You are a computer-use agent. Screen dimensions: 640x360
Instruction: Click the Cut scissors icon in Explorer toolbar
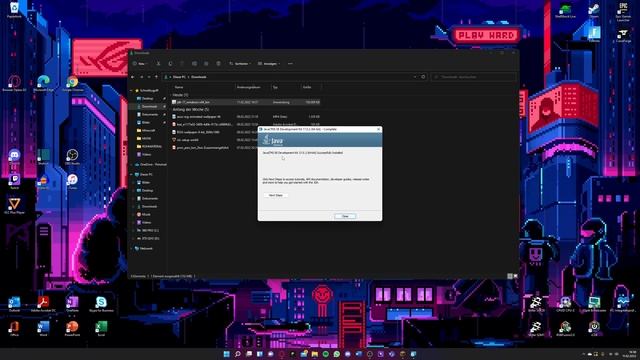pyautogui.click(x=158, y=64)
